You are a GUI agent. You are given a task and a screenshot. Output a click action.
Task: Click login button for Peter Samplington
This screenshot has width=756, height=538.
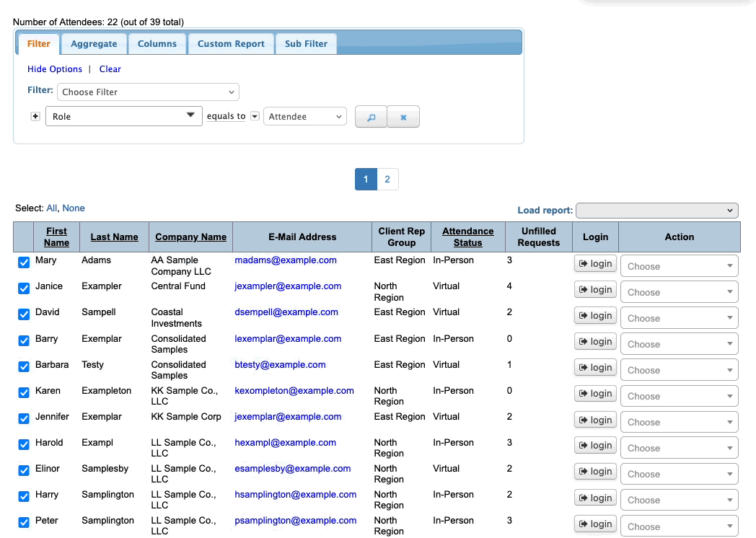point(595,524)
